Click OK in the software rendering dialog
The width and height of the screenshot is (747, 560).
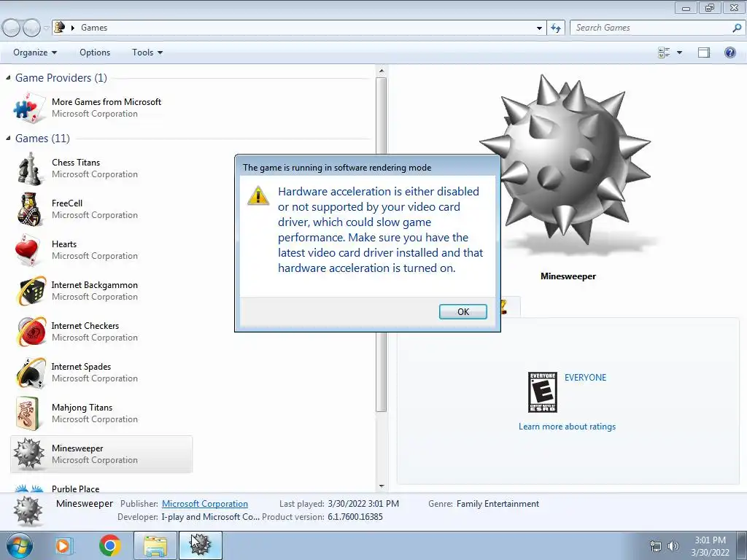coord(462,311)
